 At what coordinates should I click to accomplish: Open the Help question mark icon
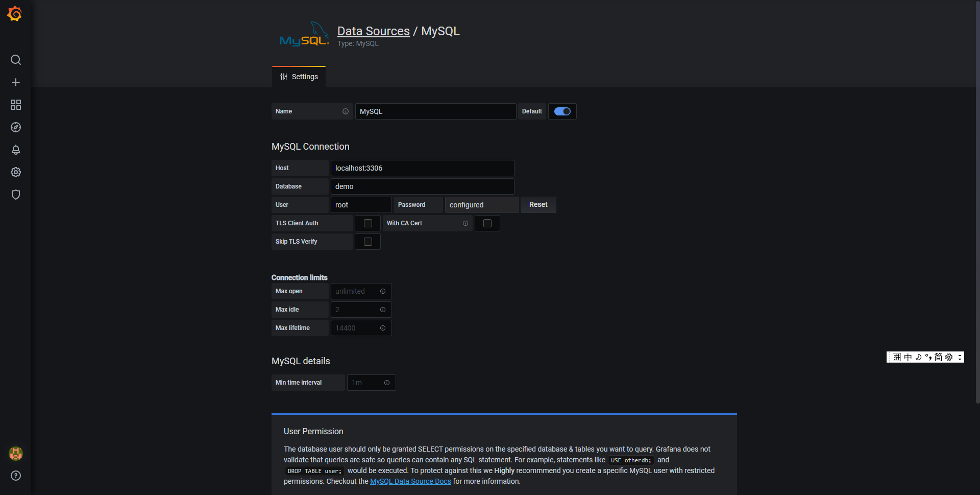[16, 476]
